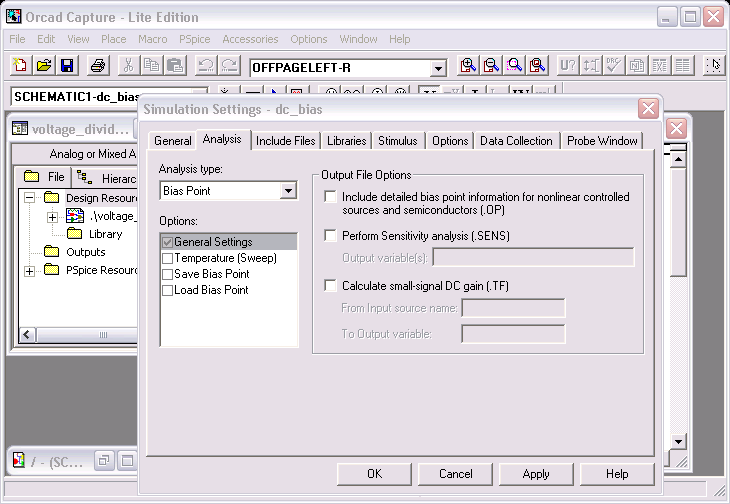Switch to the Include Files tab
The height and width of the screenshot is (504, 730).
point(285,141)
